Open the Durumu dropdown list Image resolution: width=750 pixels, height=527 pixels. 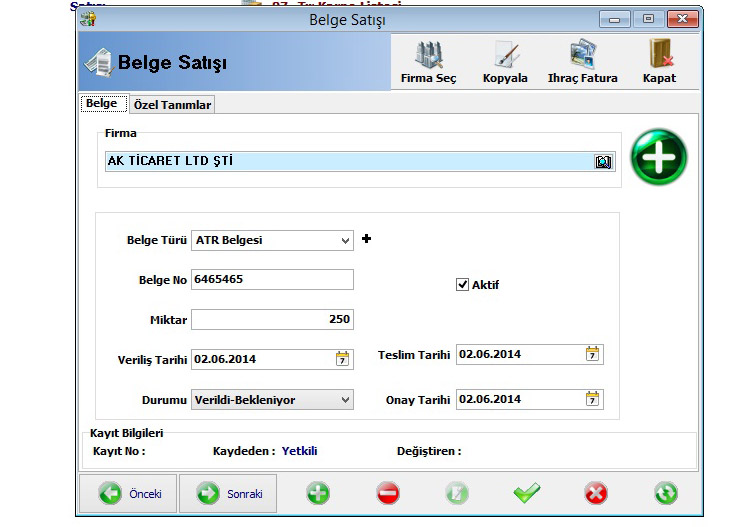(x=345, y=400)
